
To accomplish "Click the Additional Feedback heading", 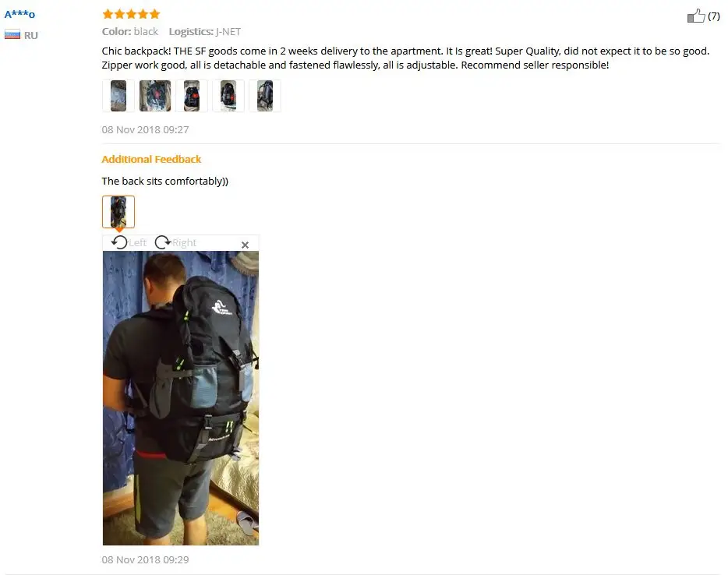I will point(151,159).
